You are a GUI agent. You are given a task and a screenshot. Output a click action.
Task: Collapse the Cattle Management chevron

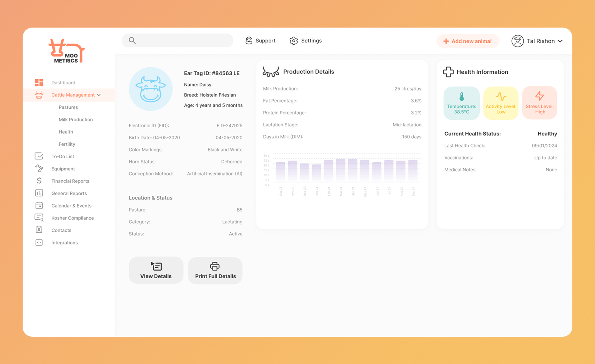[x=99, y=95]
